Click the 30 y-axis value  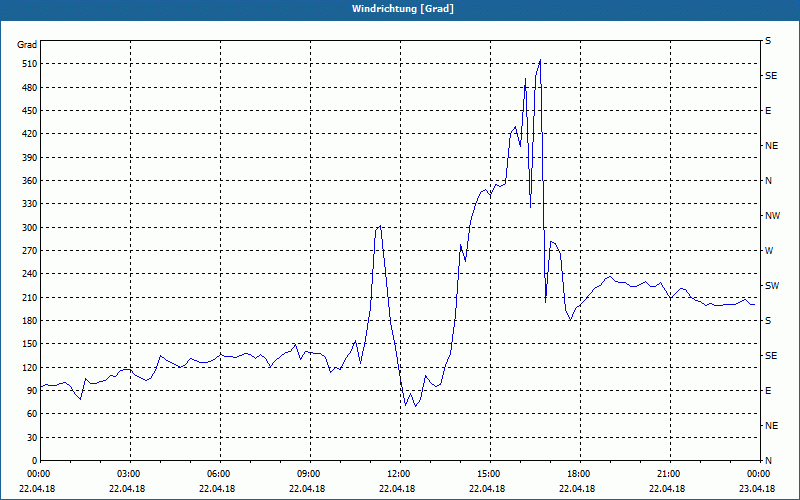pyautogui.click(x=32, y=437)
